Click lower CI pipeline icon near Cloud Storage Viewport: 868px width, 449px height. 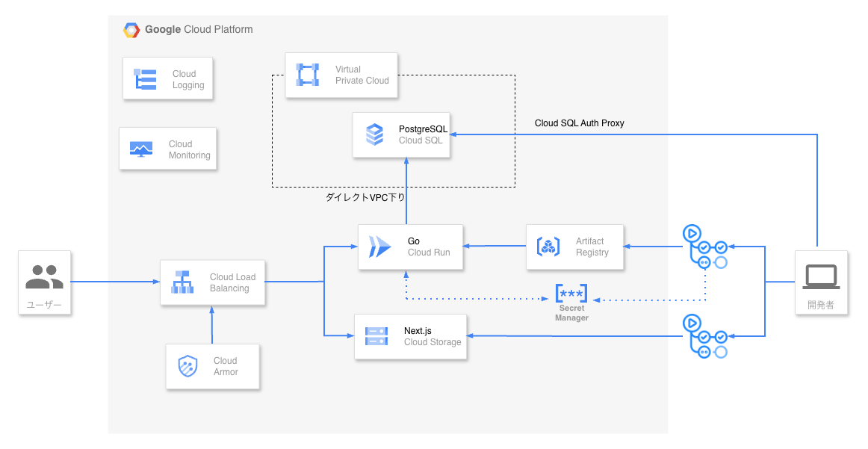click(x=704, y=336)
